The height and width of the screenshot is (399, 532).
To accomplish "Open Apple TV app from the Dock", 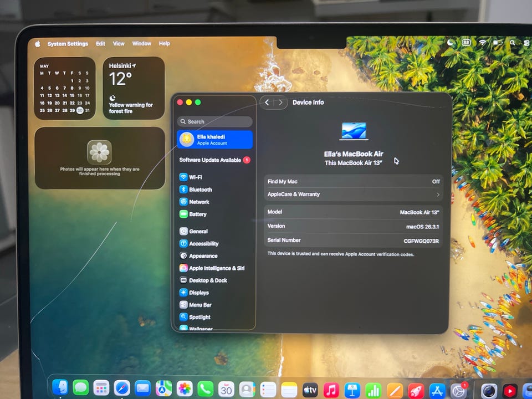I will [310, 390].
